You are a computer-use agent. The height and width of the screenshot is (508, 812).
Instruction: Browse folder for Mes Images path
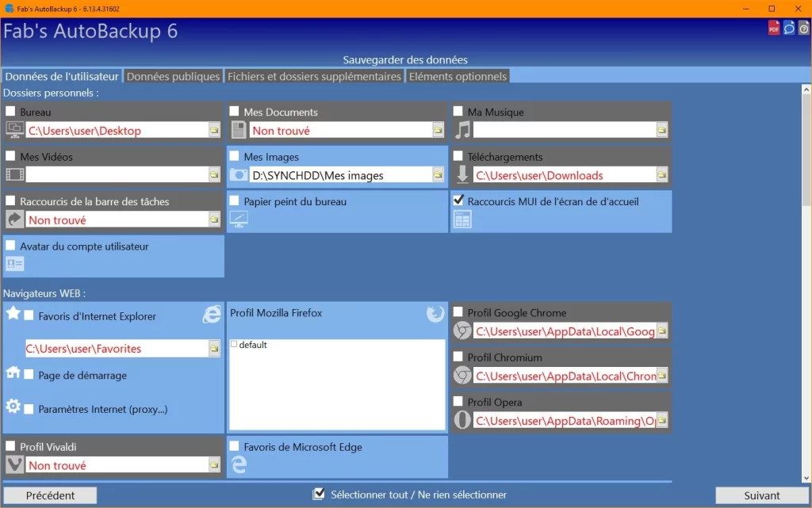(x=438, y=175)
